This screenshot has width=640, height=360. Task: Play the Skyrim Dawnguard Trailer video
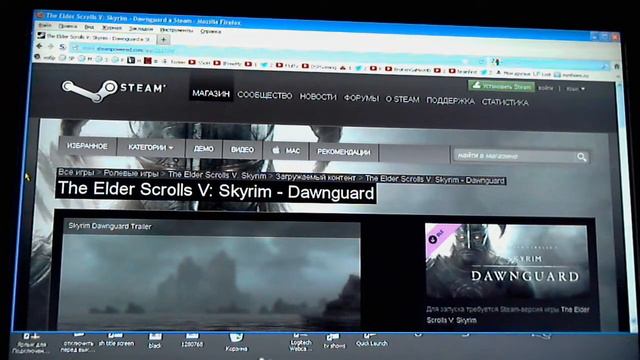[x=211, y=282]
